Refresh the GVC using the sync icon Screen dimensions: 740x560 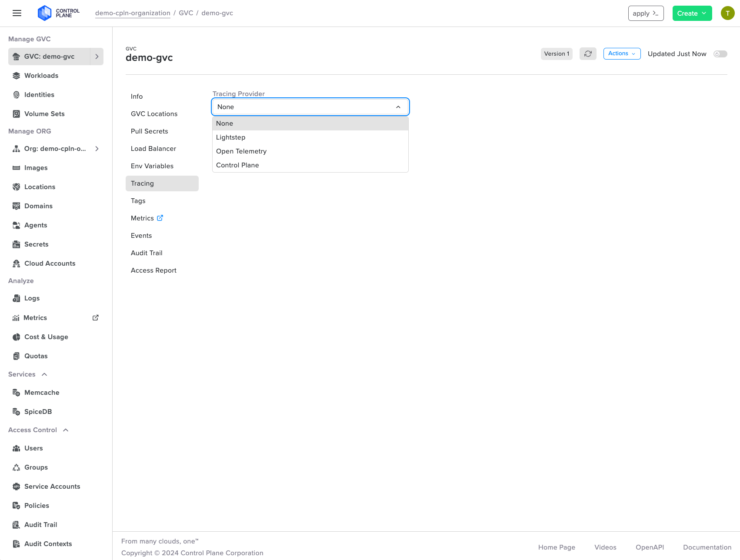point(588,53)
